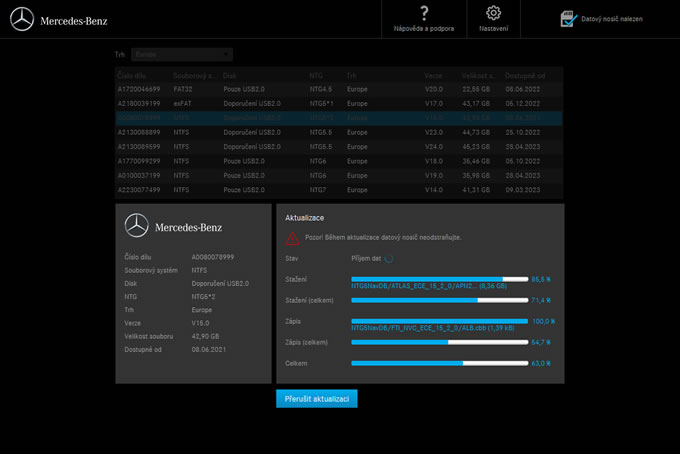This screenshot has width=680, height=454.
Task: Click the NTG4.5 cell
Action: [320, 89]
